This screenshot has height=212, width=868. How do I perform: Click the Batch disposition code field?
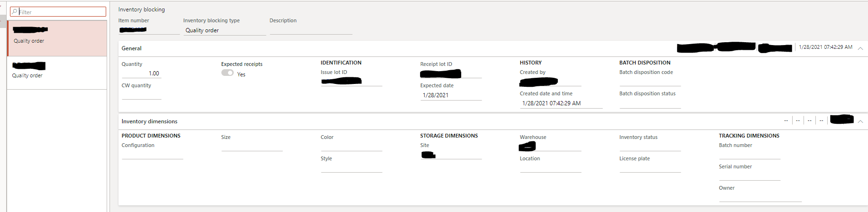point(649,82)
